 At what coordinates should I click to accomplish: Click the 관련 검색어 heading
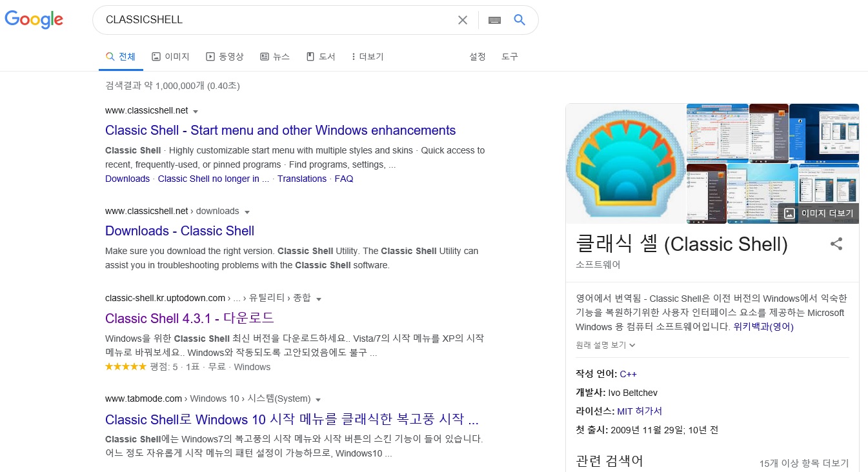[x=609, y=461]
